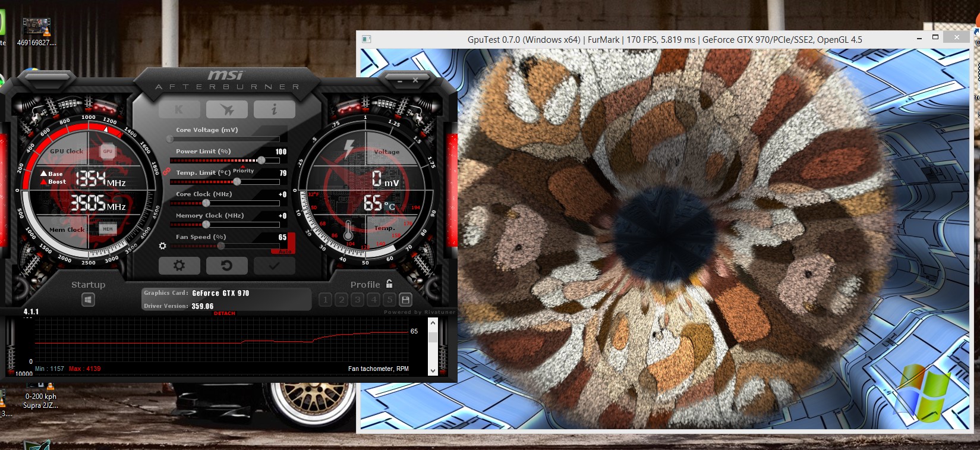
Task: Click the 65 °C temperature reading
Action: pyautogui.click(x=379, y=203)
